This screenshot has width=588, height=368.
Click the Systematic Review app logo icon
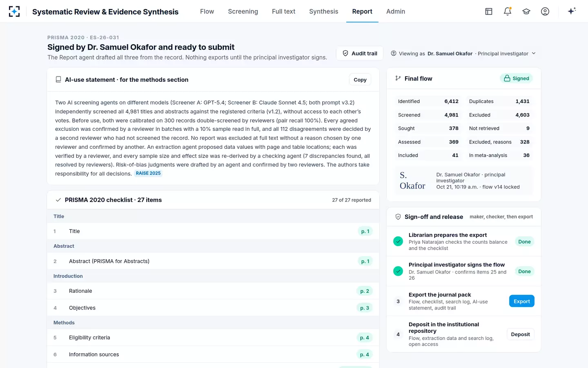(x=14, y=11)
